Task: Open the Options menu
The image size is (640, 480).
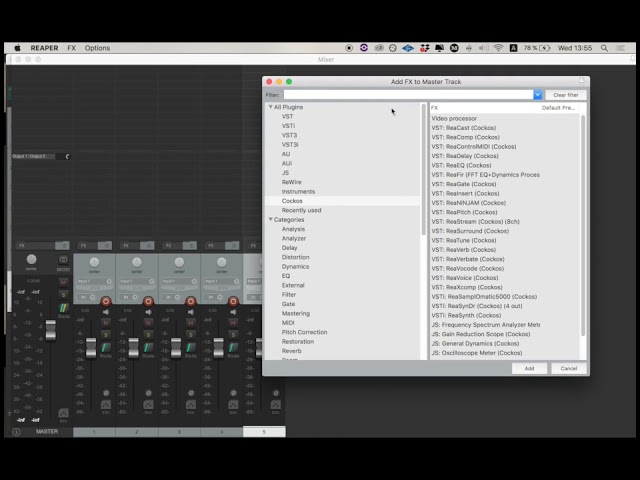Action: (97, 48)
